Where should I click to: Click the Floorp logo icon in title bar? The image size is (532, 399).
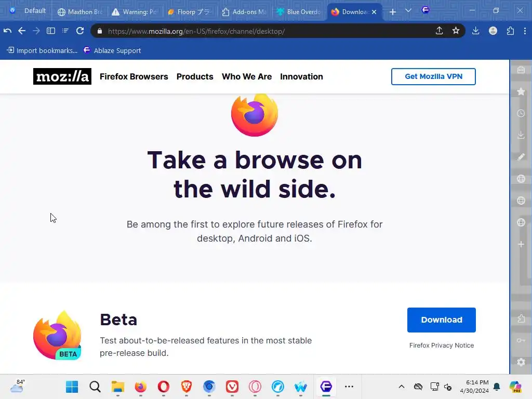click(x=425, y=10)
